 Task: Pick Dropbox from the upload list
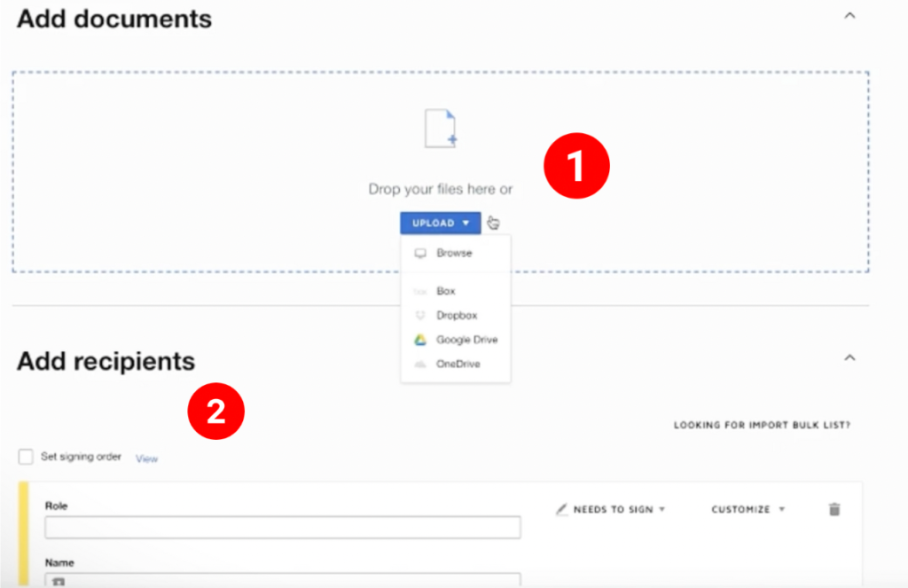(455, 315)
